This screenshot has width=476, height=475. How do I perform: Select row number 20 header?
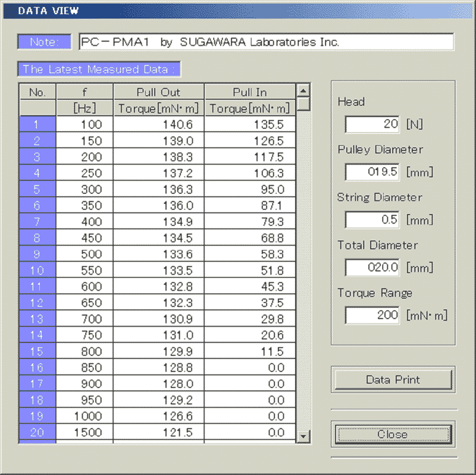pyautogui.click(x=37, y=432)
